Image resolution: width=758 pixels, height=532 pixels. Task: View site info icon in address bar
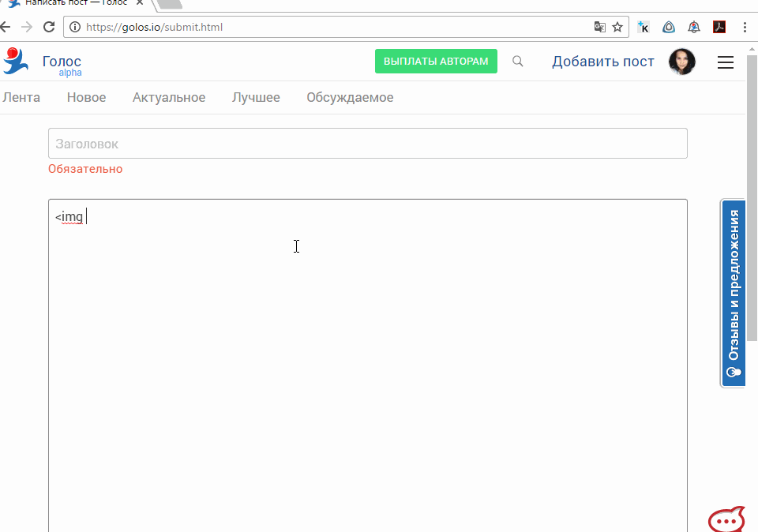(75, 27)
